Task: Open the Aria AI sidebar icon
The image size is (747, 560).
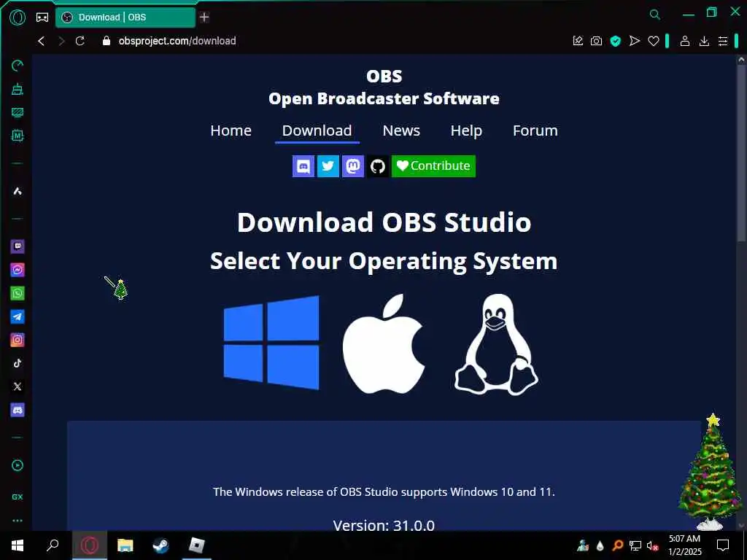Action: tap(18, 192)
